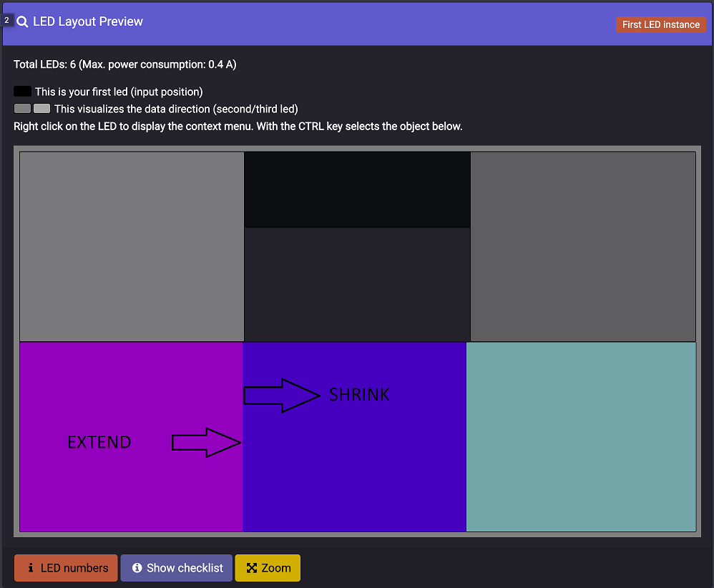Select the dark gray top-right LED block
This screenshot has height=588, width=714.
(x=583, y=246)
